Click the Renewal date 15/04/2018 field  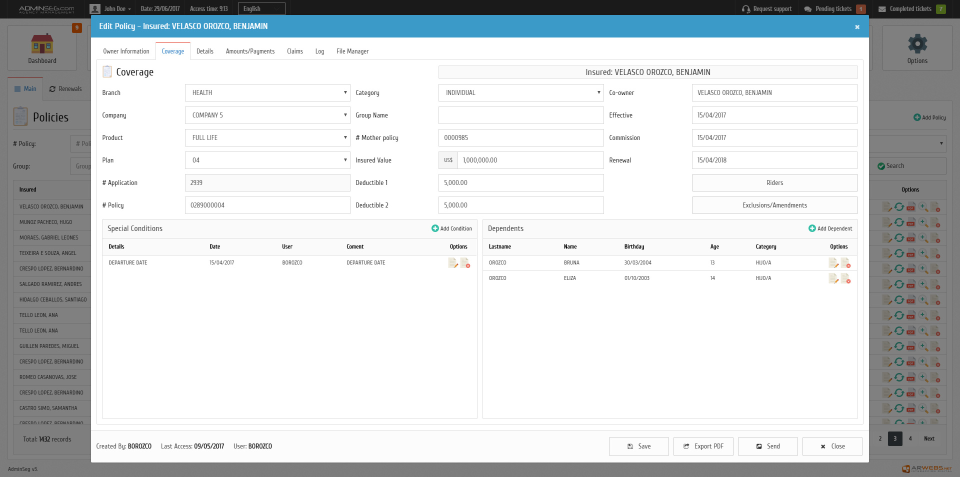click(x=774, y=160)
